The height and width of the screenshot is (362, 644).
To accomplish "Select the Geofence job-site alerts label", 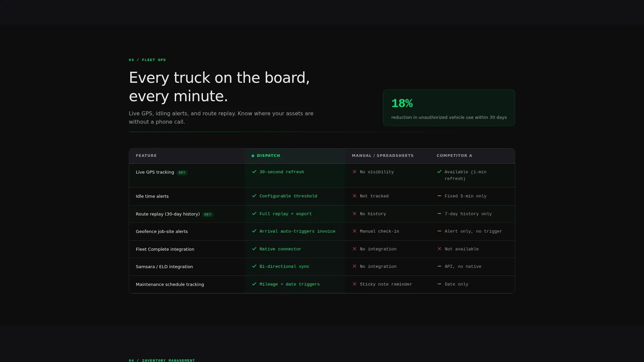I will point(162,232).
